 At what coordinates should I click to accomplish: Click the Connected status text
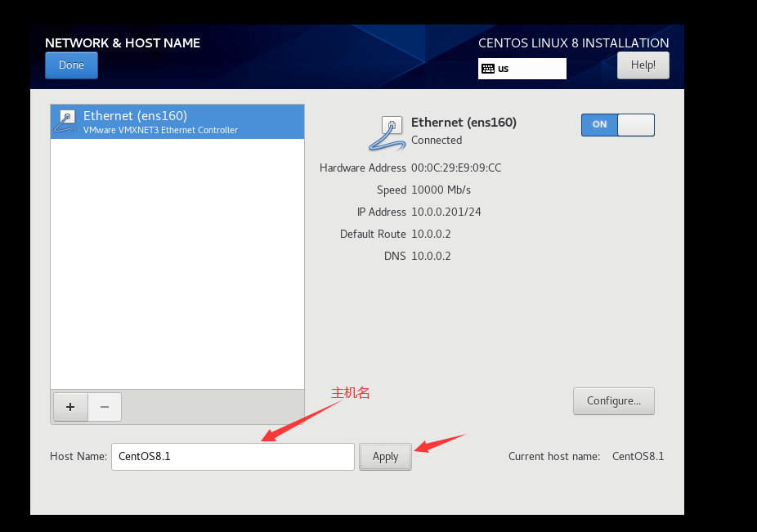pos(437,140)
